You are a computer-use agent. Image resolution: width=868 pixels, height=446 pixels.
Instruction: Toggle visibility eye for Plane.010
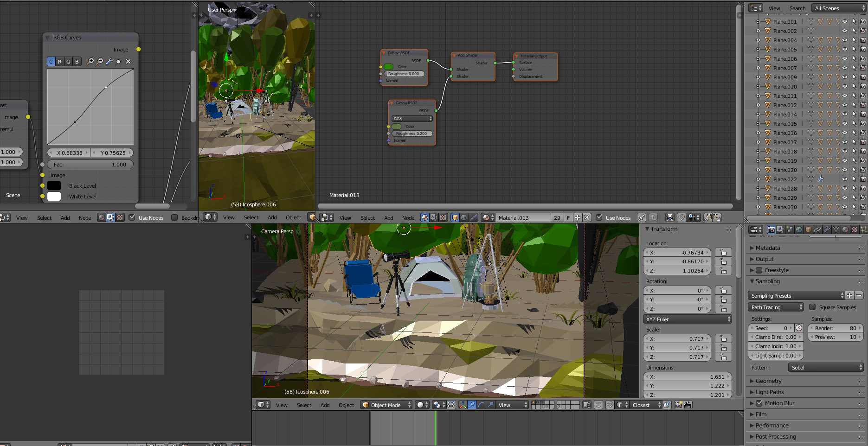pyautogui.click(x=845, y=87)
